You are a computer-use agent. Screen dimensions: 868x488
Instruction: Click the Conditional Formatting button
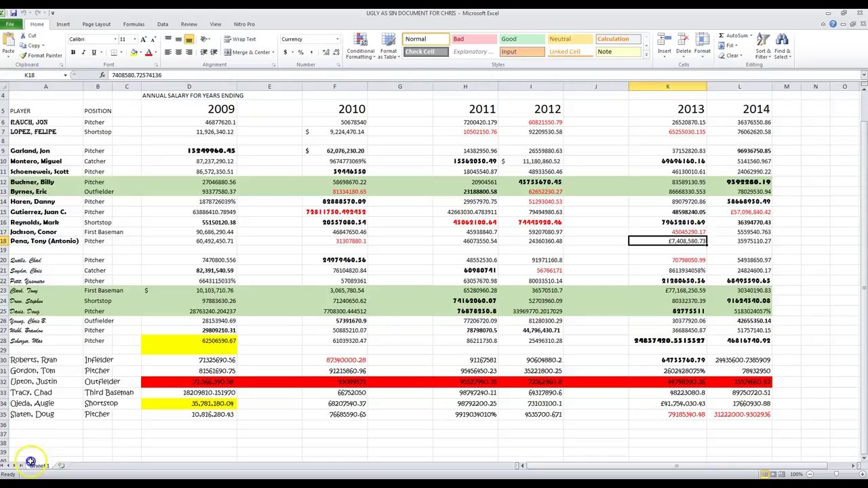[360, 45]
